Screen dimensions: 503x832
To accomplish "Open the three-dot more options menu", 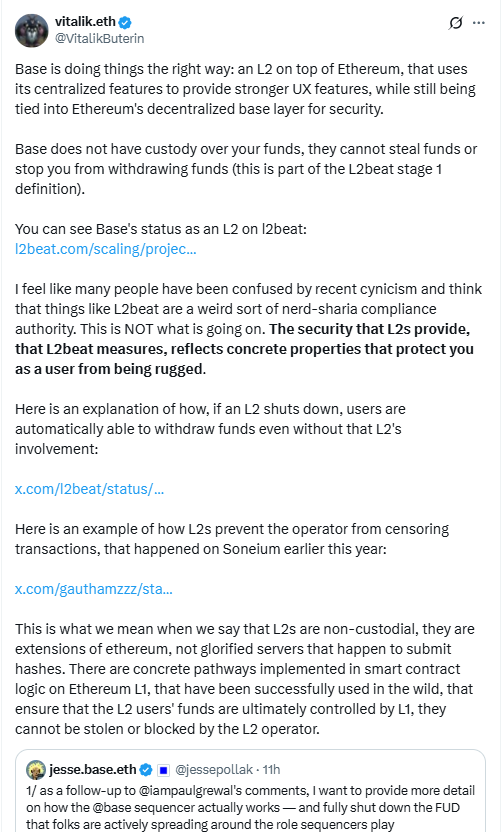I will pyautogui.click(x=479, y=23).
